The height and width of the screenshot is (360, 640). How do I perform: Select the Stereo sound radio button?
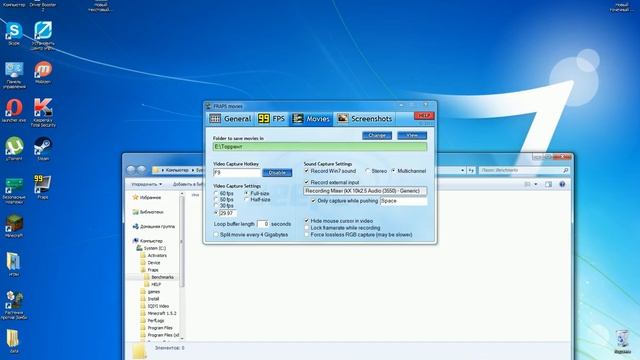tap(368, 171)
